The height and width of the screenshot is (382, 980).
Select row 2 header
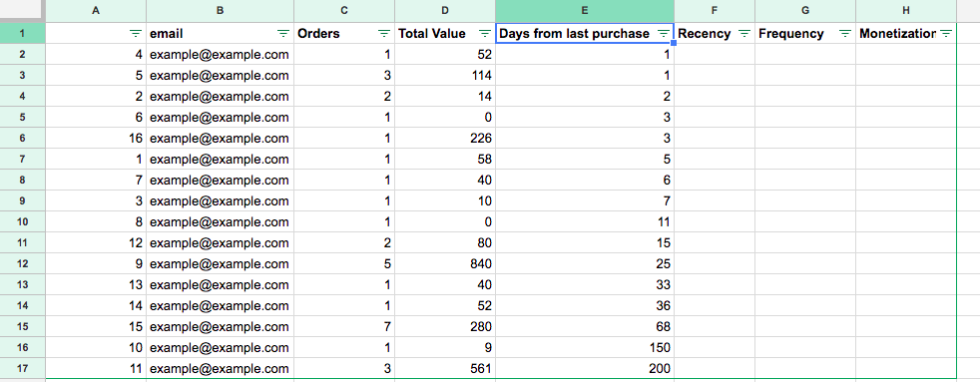click(x=23, y=54)
